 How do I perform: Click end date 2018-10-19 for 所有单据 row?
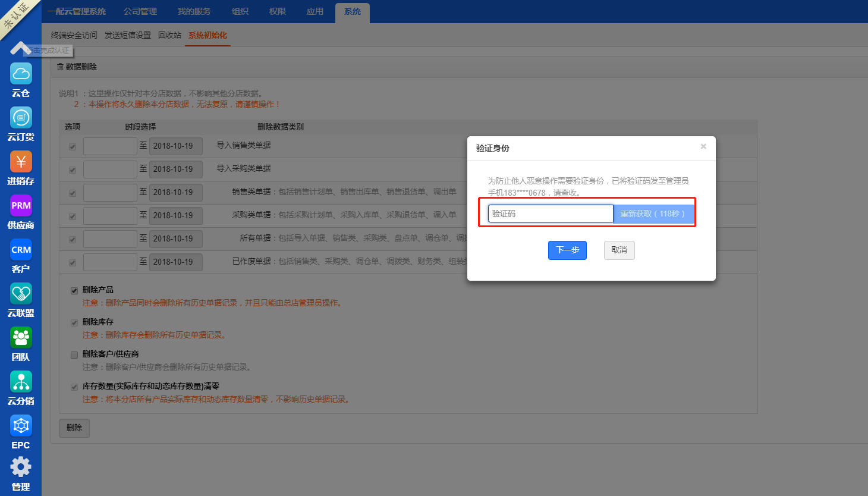point(175,239)
